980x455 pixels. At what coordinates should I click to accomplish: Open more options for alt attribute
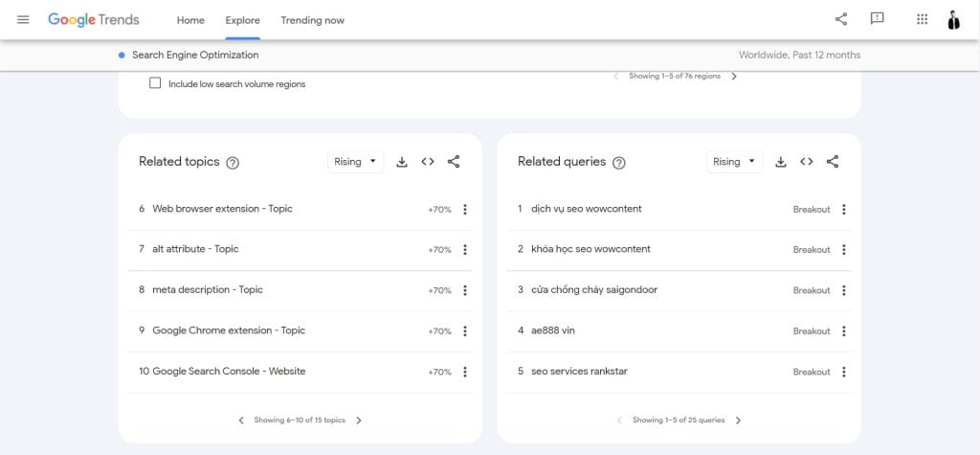(x=464, y=250)
